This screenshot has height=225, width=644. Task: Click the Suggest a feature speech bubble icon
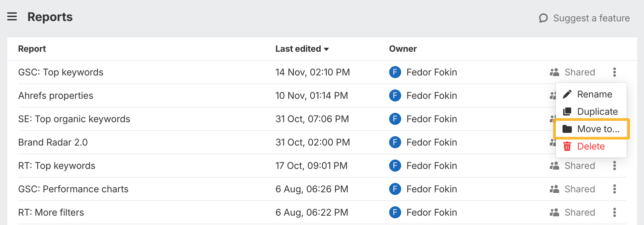coord(543,18)
